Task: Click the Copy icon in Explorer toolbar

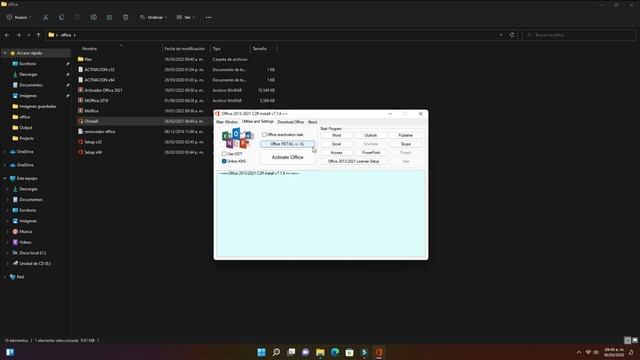Action: click(62, 17)
